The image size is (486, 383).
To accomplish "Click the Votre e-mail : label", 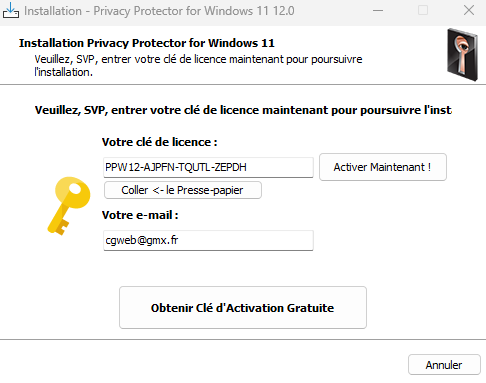I will [x=140, y=215].
